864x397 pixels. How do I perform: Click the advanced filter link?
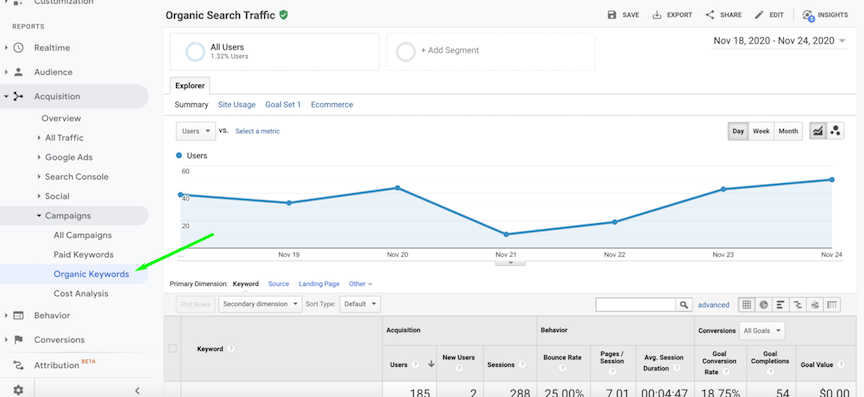tap(713, 305)
